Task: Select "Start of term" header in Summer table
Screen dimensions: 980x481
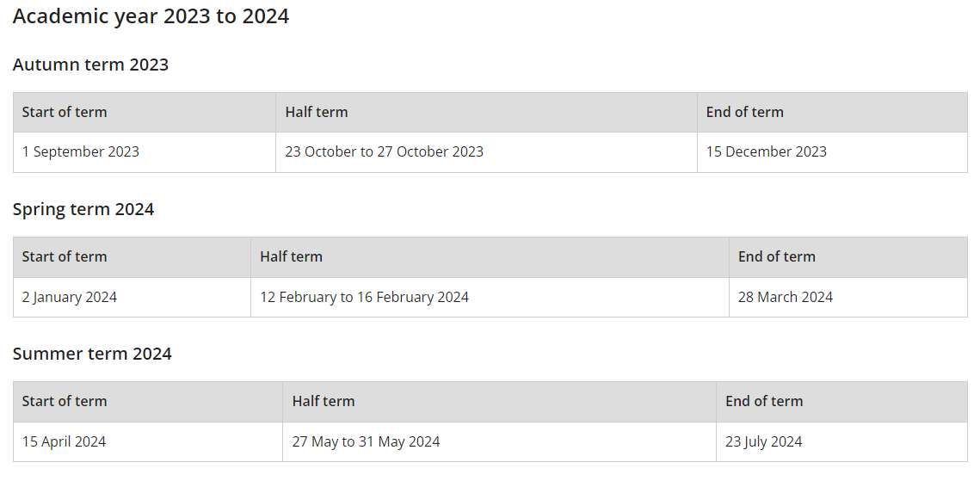Action: [x=65, y=402]
